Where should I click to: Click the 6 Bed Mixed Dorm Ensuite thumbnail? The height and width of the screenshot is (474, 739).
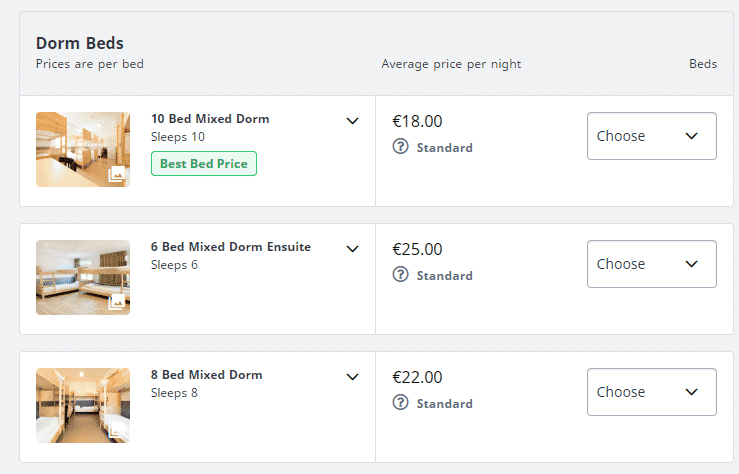tap(83, 278)
